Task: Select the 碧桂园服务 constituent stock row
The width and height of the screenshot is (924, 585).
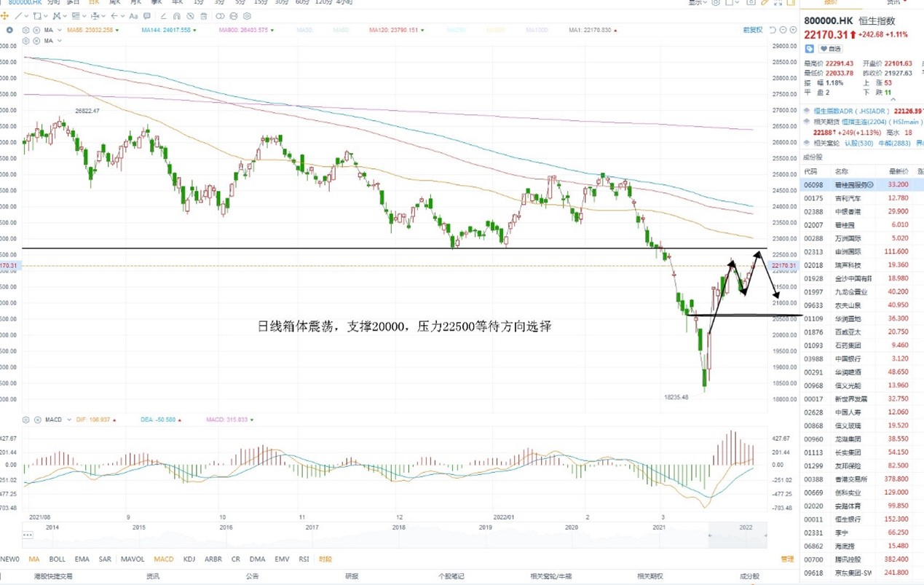Action: [861, 185]
